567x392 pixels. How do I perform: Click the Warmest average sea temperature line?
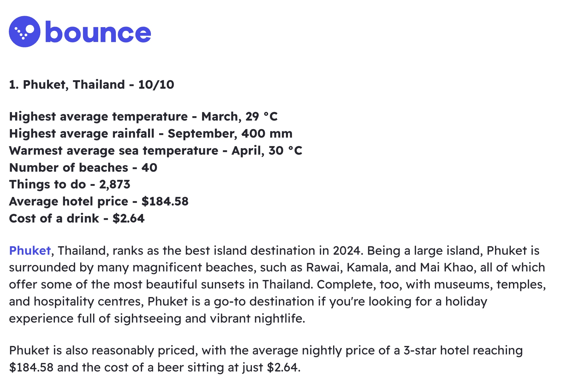pos(156,151)
